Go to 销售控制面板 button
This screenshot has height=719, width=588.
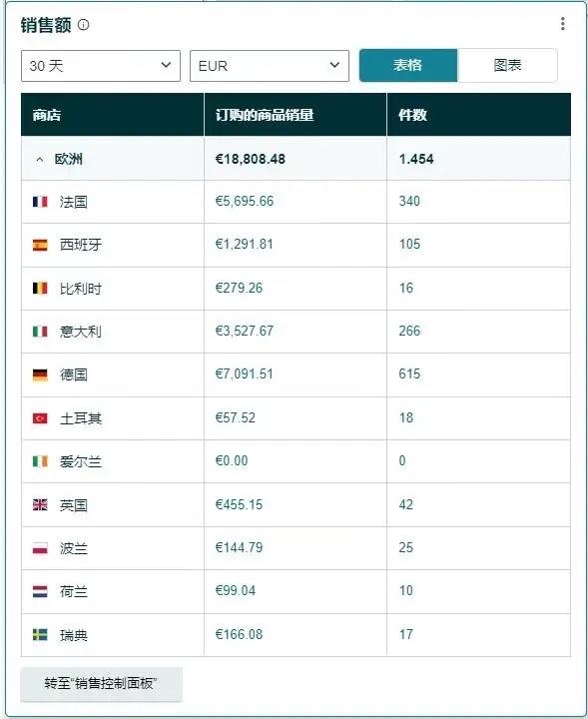pyautogui.click(x=101, y=684)
